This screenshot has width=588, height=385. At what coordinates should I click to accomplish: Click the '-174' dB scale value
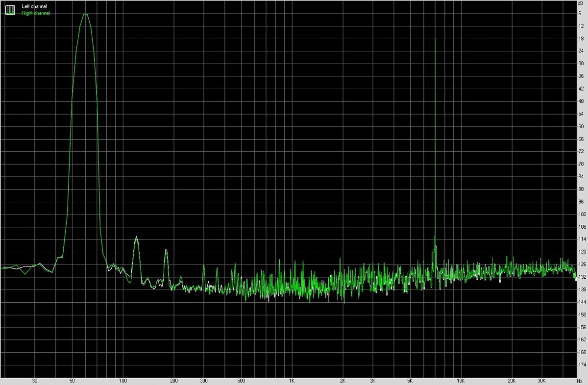582,364
